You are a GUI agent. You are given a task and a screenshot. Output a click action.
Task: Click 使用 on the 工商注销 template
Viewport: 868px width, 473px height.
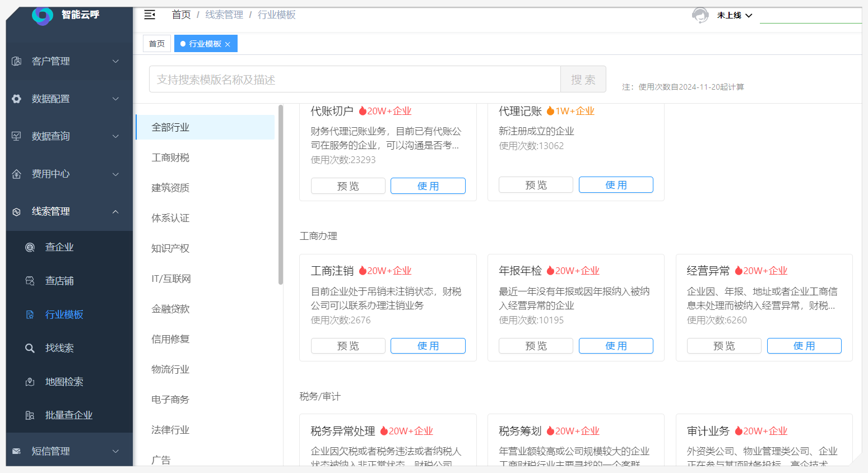(428, 346)
